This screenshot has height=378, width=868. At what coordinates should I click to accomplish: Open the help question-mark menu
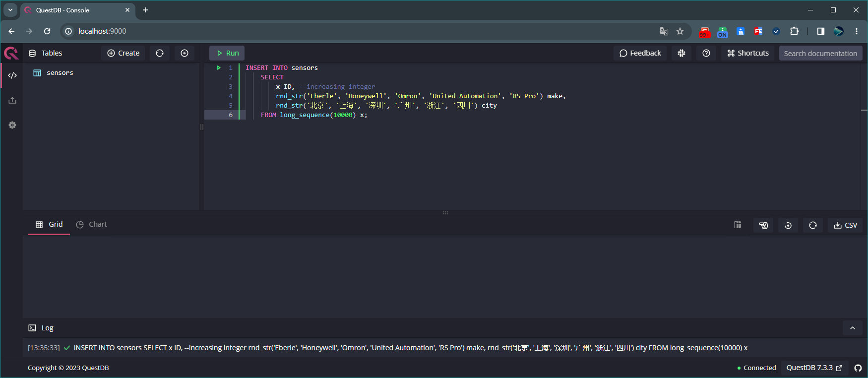click(x=706, y=53)
